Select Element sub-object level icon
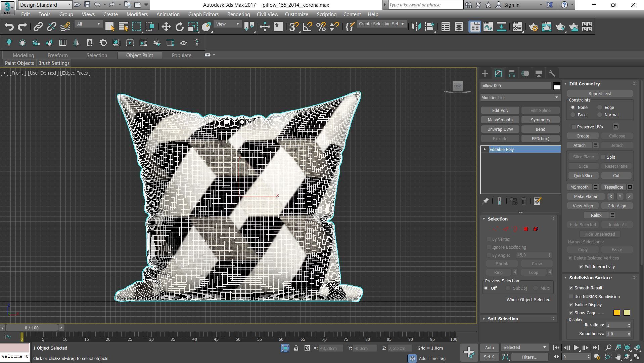 [536, 229]
